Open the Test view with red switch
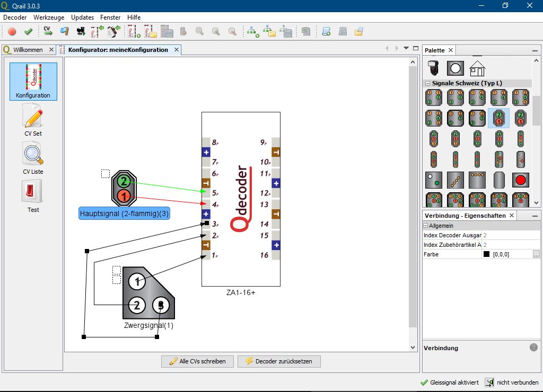The image size is (543, 392). [x=33, y=196]
